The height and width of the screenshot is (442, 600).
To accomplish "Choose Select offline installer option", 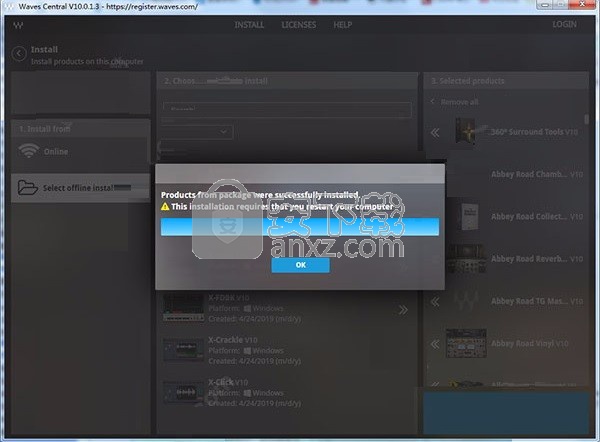I will coord(80,188).
